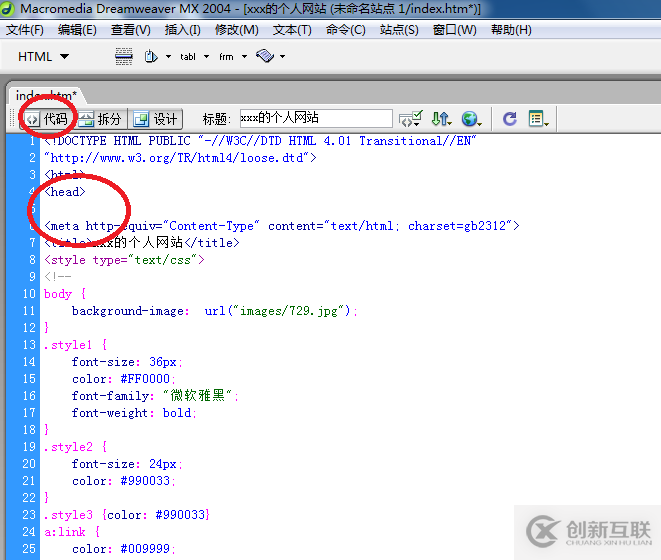Viewport: 661px width, 560px height.
Task: Click the browser compatibility check icon
Action: click(410, 119)
